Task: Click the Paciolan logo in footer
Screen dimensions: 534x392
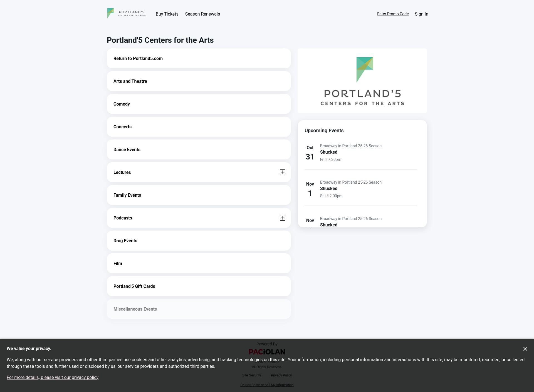Action: [267, 352]
